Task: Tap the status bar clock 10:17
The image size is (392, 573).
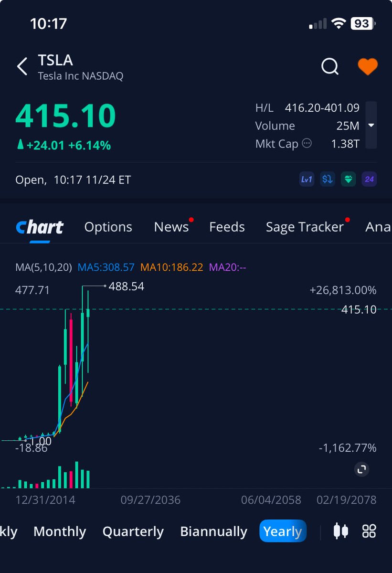Action: pyautogui.click(x=49, y=23)
